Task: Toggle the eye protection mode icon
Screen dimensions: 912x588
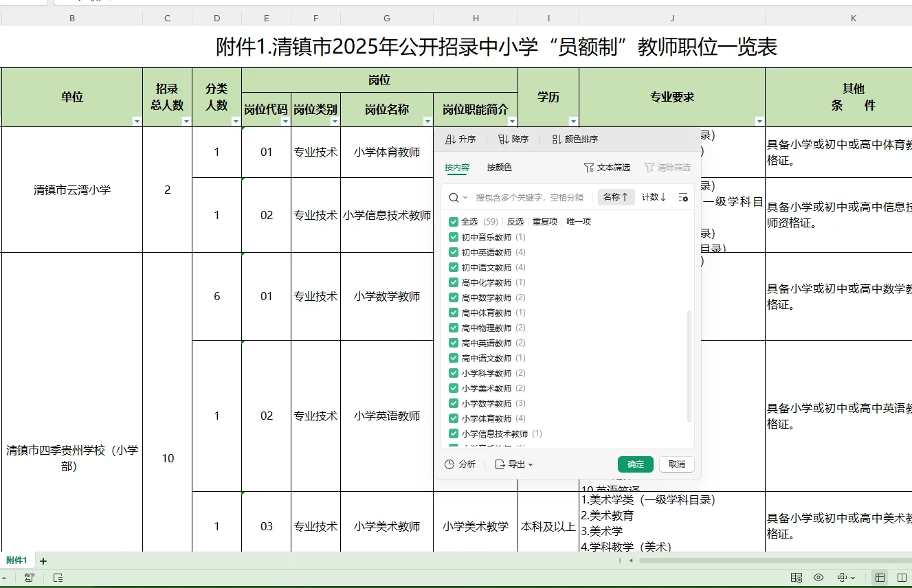Action: tap(819, 578)
